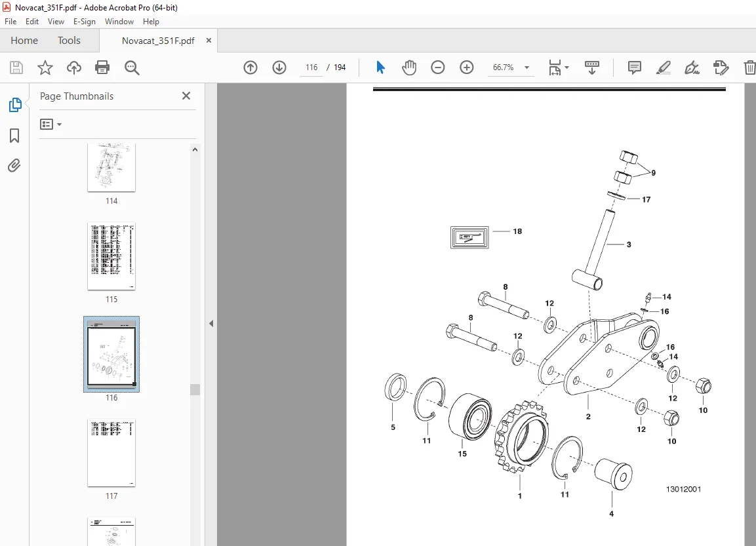756x546 pixels.
Task: Select the Novacat_351F.pdf document tab
Action: (x=158, y=41)
